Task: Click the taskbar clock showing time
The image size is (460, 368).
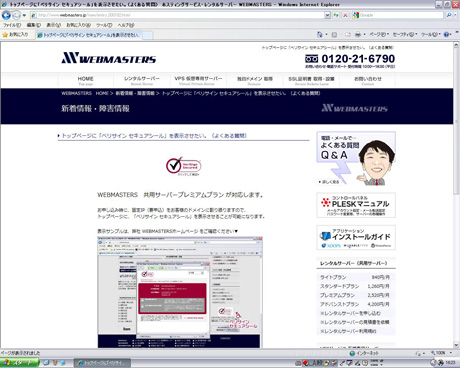Action: click(x=450, y=363)
